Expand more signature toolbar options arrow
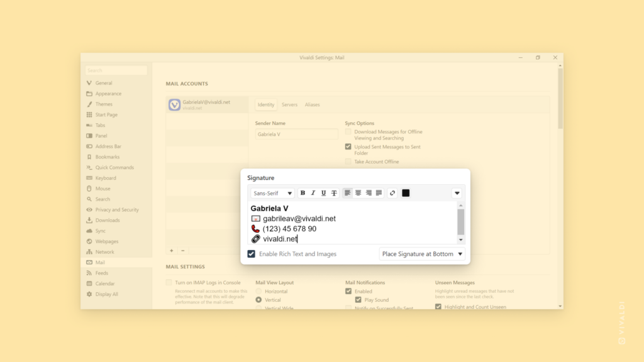644x362 pixels. 457,193
